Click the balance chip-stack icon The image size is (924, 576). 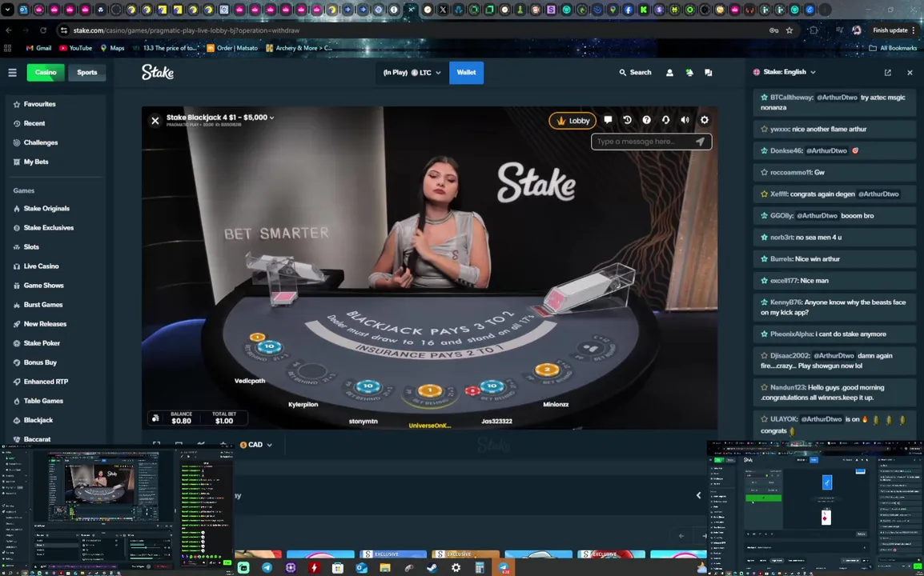click(x=155, y=418)
